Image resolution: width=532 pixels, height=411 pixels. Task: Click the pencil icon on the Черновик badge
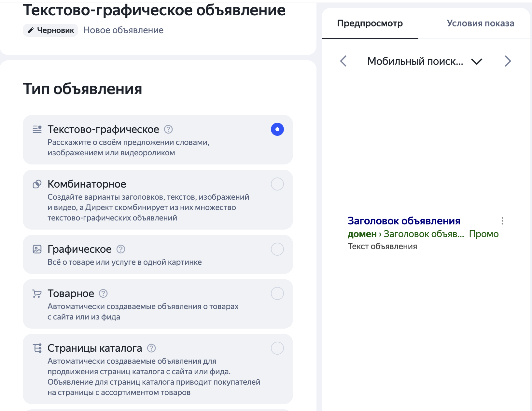tap(30, 30)
